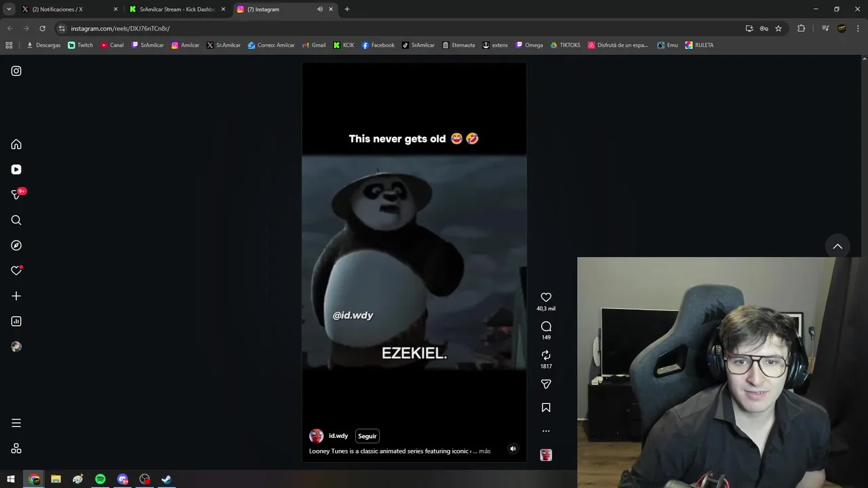Screen dimensions: 868x488
Task: Open Instagram direct messages icon
Action: 16,195
